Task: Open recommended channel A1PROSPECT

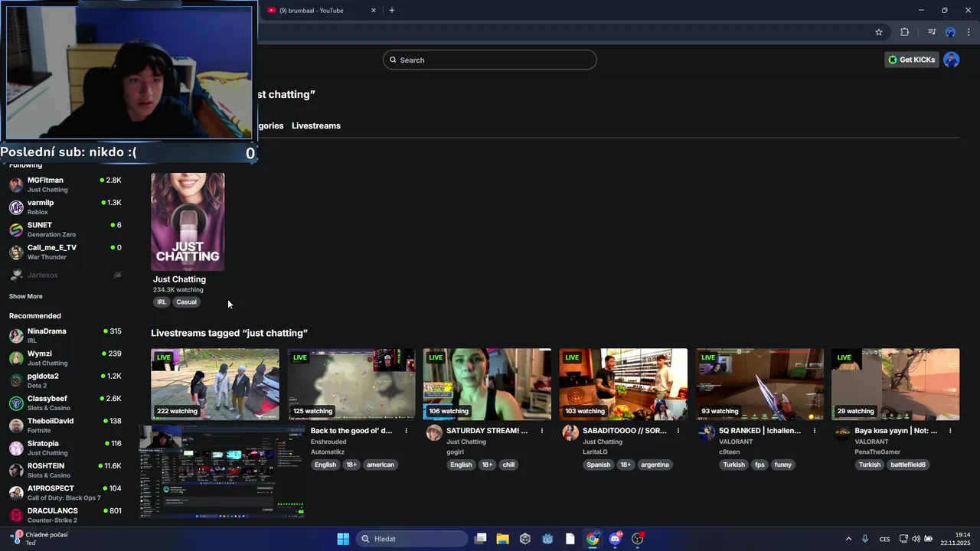Action: (65, 493)
